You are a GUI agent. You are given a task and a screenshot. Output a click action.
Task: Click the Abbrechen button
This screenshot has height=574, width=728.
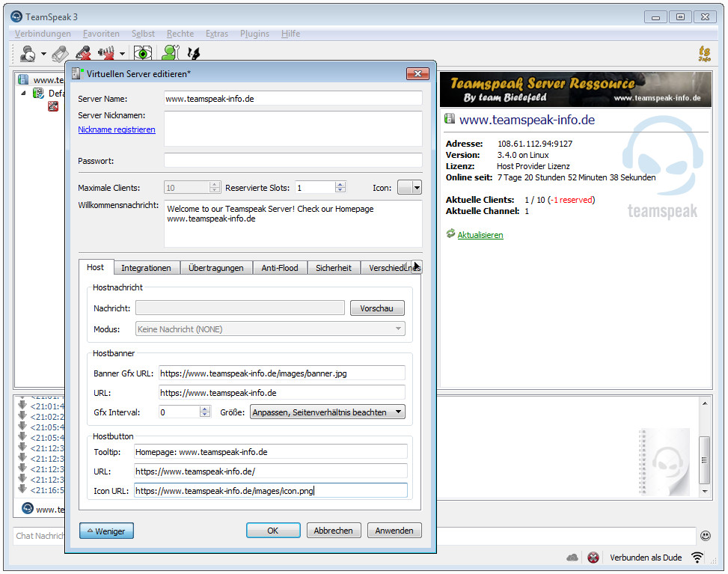(x=334, y=531)
